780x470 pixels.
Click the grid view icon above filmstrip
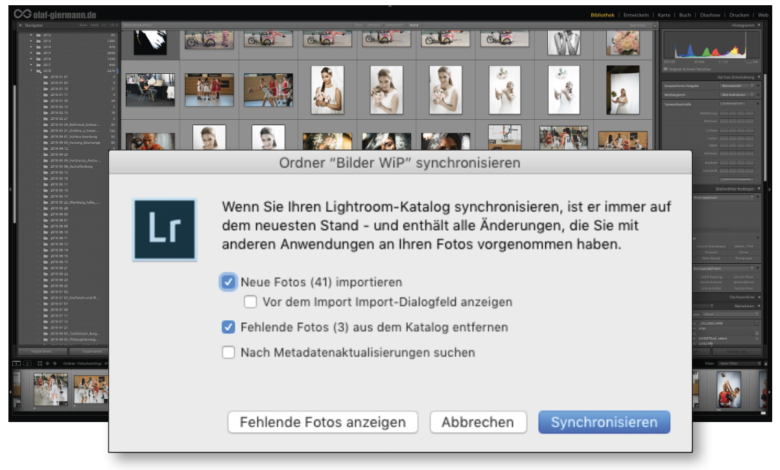[40, 364]
